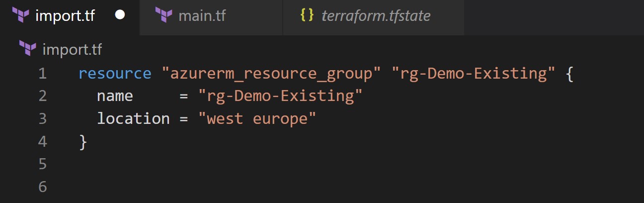Click line number 2 in gutter
The width and height of the screenshot is (644, 203).
42,96
